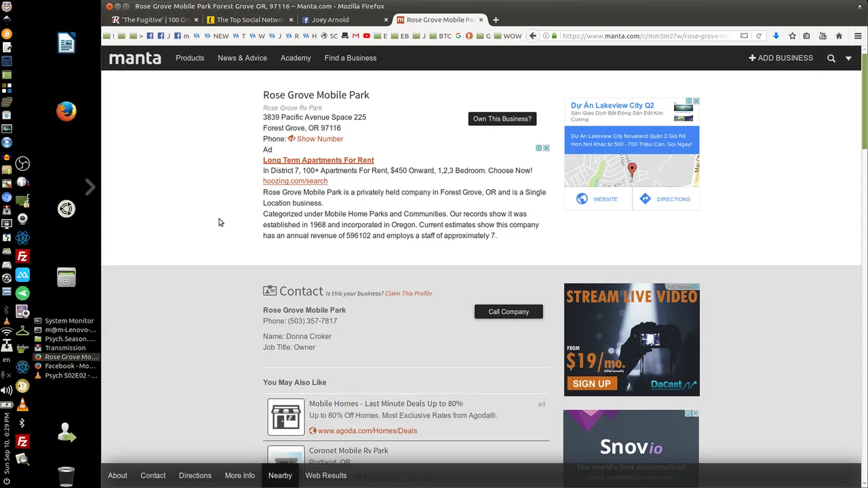868x488 pixels.
Task: Click the Claim This Profile link
Action: tap(408, 293)
